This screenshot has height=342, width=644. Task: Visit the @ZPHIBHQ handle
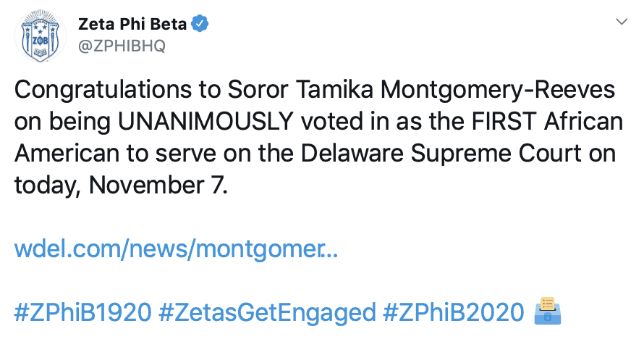click(122, 46)
